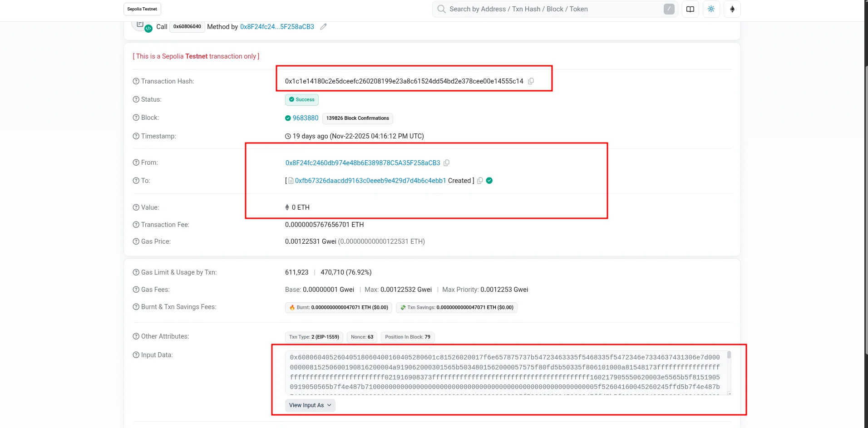The image size is (868, 428).
Task: Expand the Sepolia Testnet network selector
Action: (142, 9)
